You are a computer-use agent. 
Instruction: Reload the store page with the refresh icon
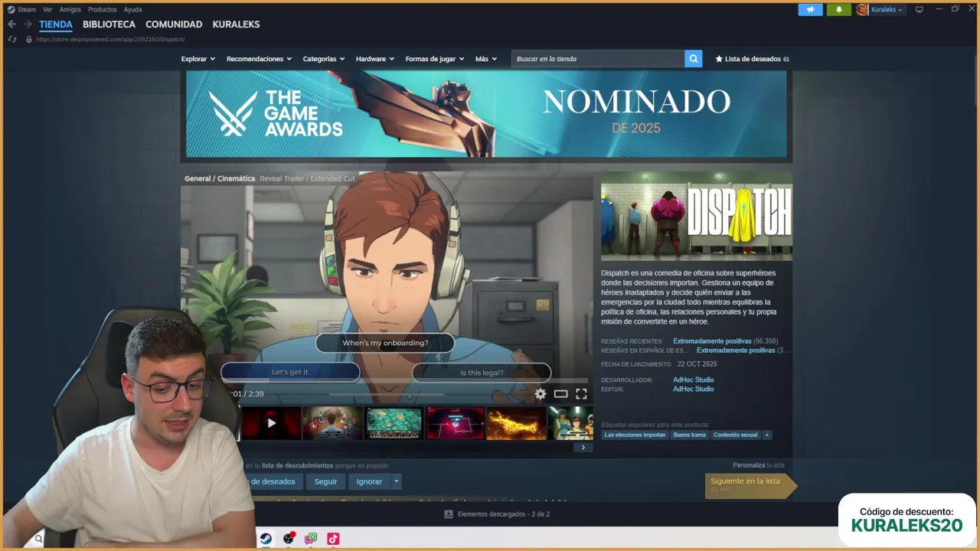12,39
